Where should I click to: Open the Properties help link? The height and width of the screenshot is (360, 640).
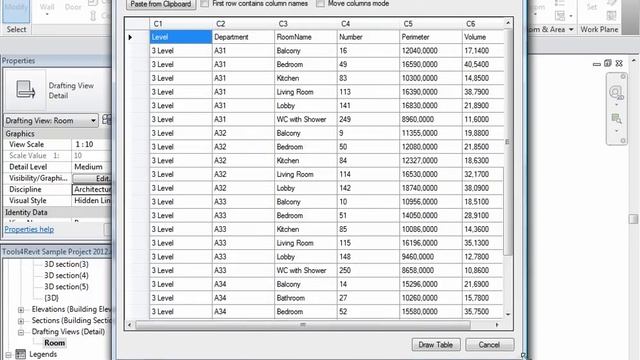pos(29,229)
